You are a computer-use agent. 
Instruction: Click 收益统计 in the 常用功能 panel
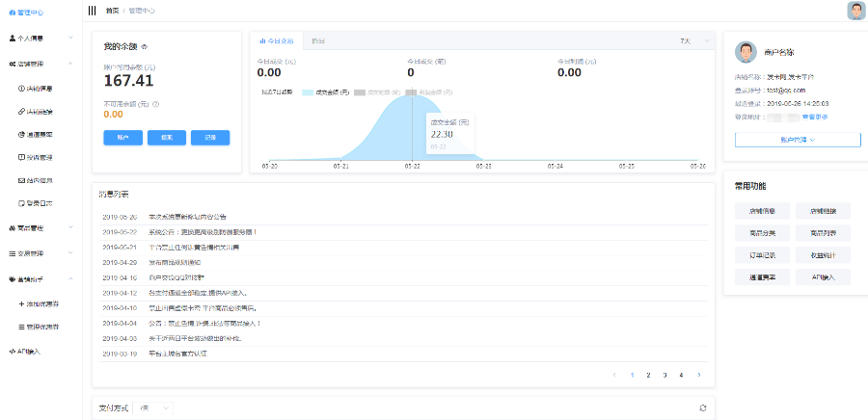(824, 255)
